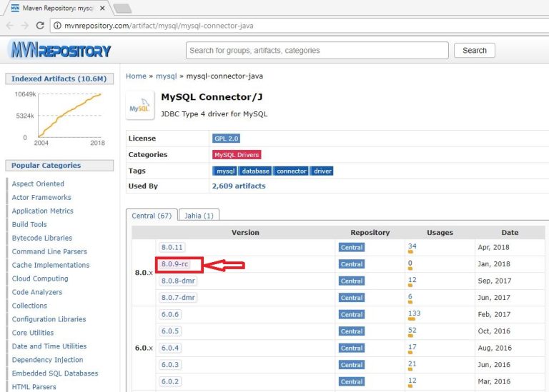Open Dependency Injection category
The width and height of the screenshot is (549, 392).
point(47,360)
